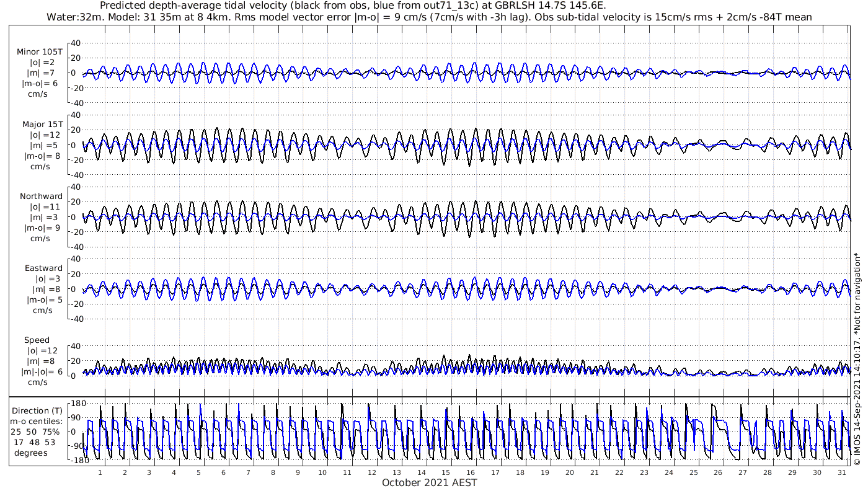Click the top '40' tick of Minor 105T axis
Screen dimensions: 868x496
pyautogui.click(x=76, y=43)
